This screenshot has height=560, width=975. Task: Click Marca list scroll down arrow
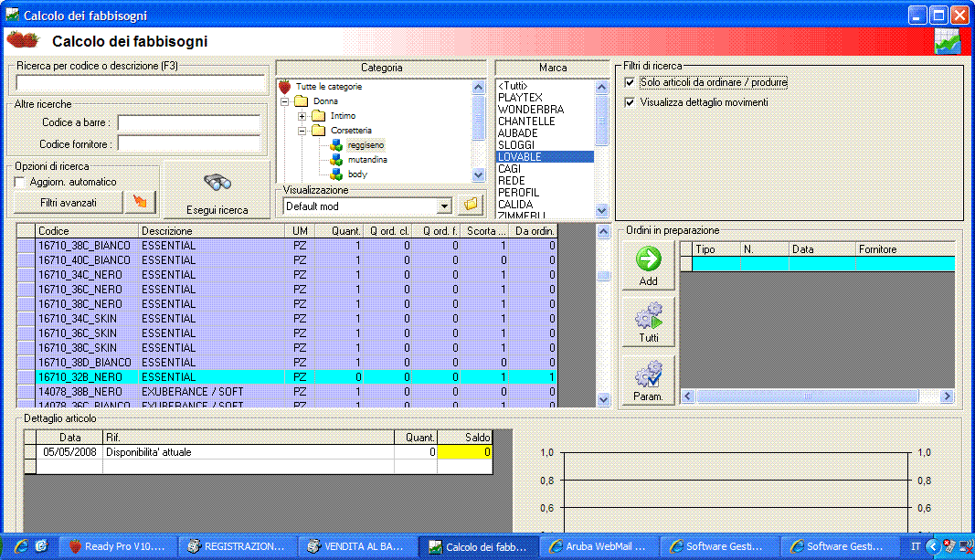click(x=601, y=210)
